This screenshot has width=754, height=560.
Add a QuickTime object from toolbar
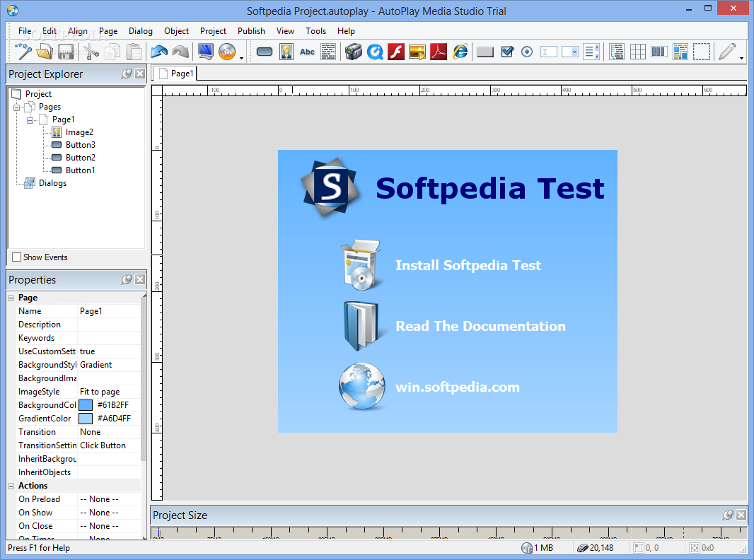click(375, 52)
